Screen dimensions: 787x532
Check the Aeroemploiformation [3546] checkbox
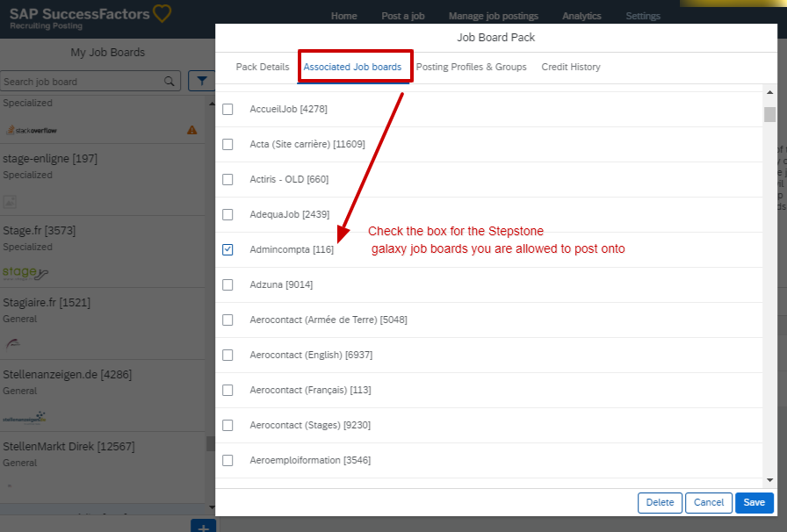227,461
